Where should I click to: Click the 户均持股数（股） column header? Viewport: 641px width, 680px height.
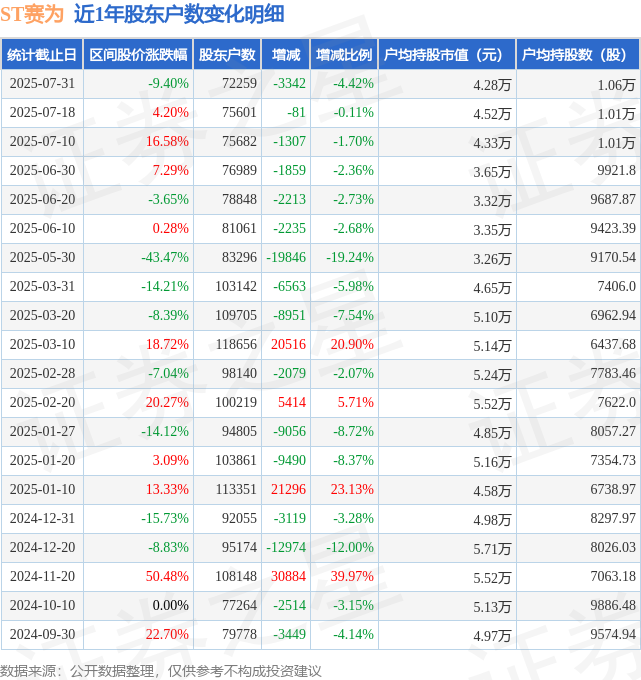click(x=579, y=55)
